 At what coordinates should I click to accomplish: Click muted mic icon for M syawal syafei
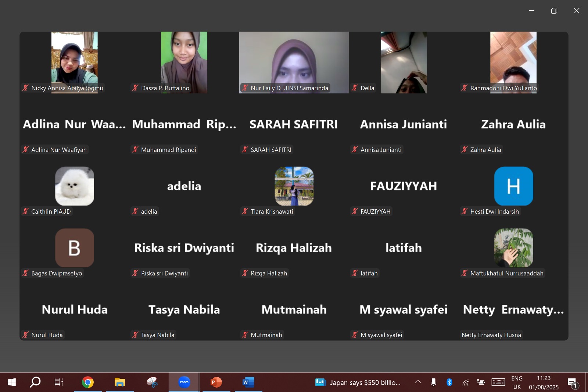[x=355, y=335]
